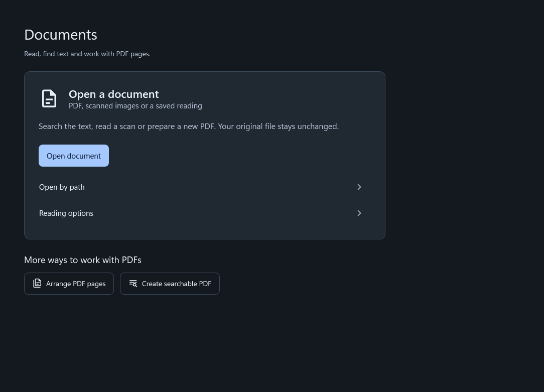The image size is (544, 392).
Task: Click the Reading options label
Action: [x=66, y=213]
